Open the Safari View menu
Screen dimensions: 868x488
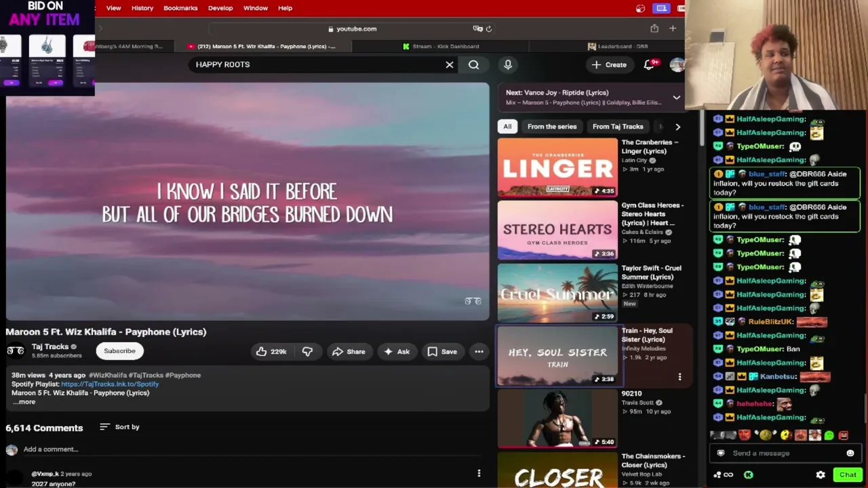[113, 8]
